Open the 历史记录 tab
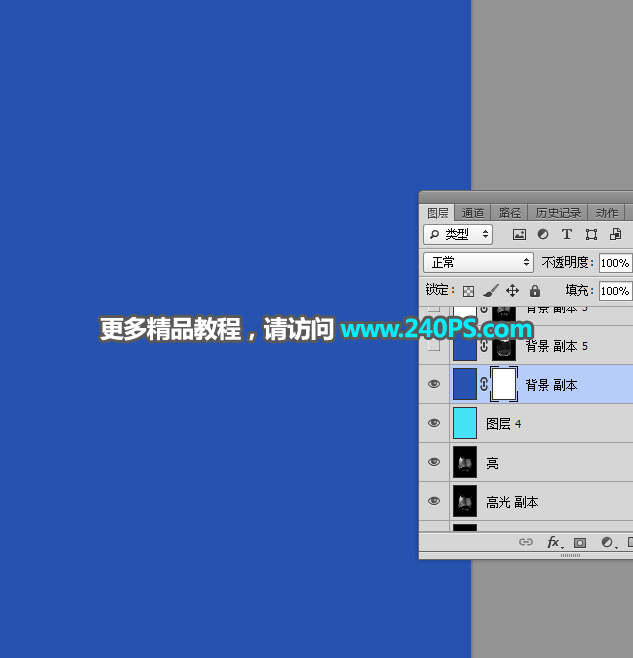This screenshot has width=633, height=658. coord(558,213)
